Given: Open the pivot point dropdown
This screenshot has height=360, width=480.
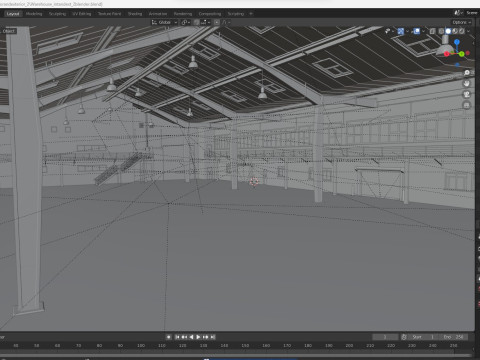Looking at the screenshot, I should (186, 22).
